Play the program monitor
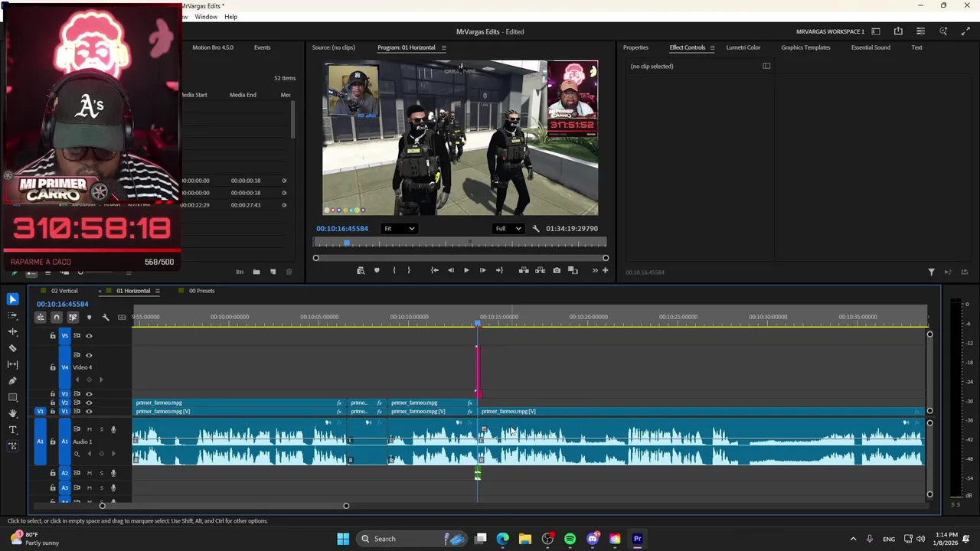980x551 pixels. (466, 270)
